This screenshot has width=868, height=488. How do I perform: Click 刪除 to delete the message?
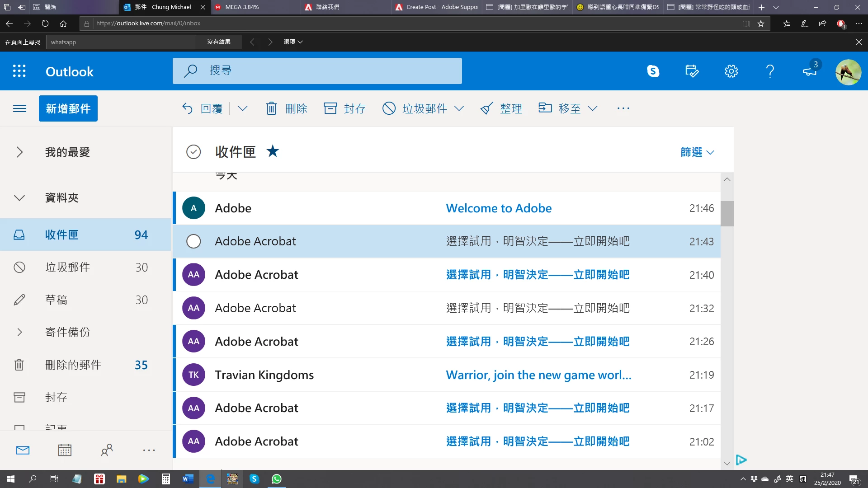pyautogui.click(x=287, y=108)
